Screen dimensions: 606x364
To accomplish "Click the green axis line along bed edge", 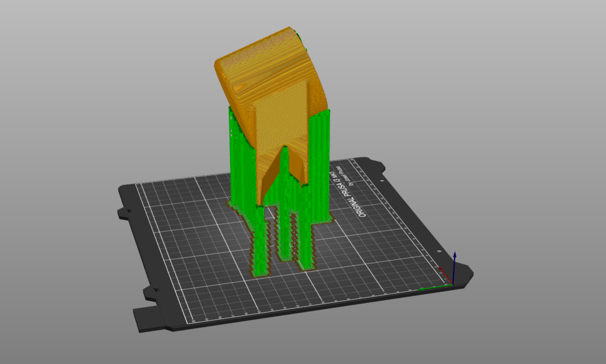I will tap(432, 288).
